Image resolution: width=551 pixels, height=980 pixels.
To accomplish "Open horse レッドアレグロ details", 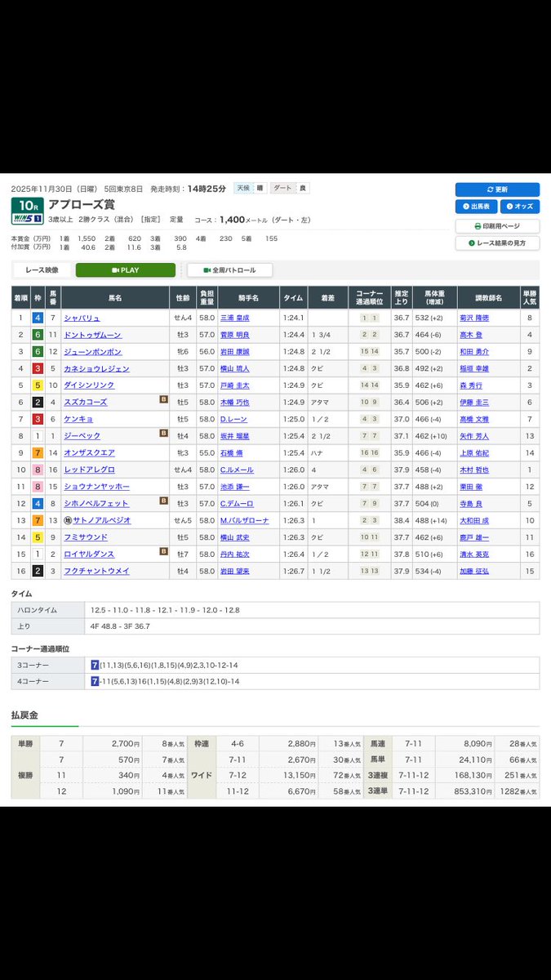I will click(90, 470).
